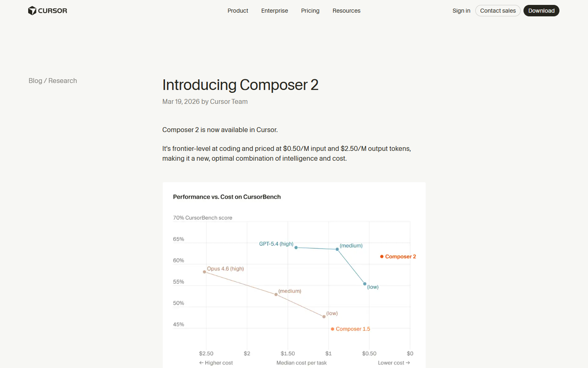Open the Sign in link

click(461, 11)
